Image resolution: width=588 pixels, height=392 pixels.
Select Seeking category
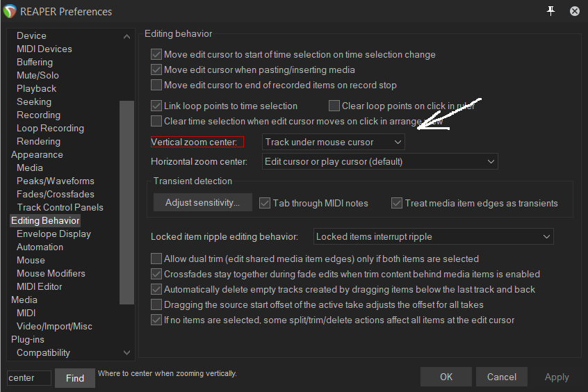point(34,101)
